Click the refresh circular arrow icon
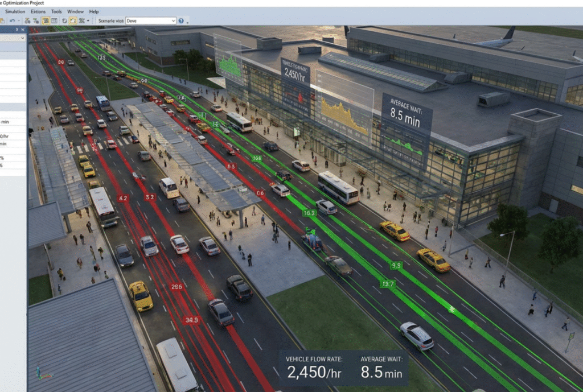Viewport: 583px width, 392px height. (x=64, y=20)
